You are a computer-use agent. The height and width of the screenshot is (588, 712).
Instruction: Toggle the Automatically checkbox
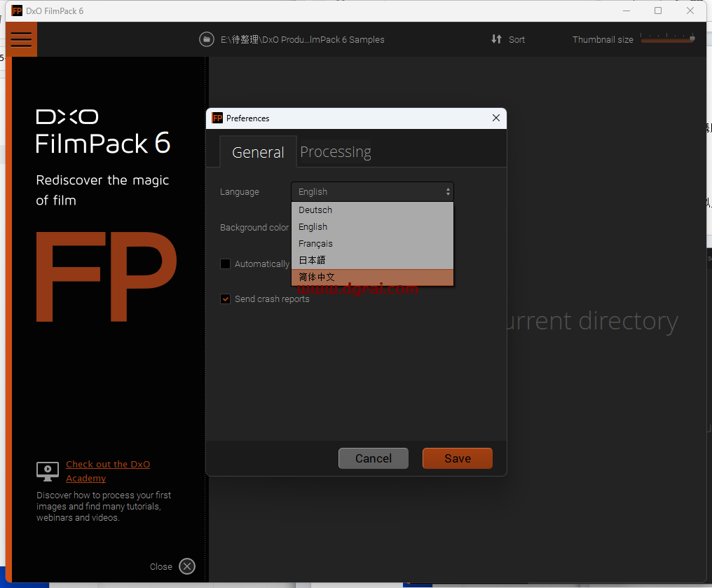(225, 264)
